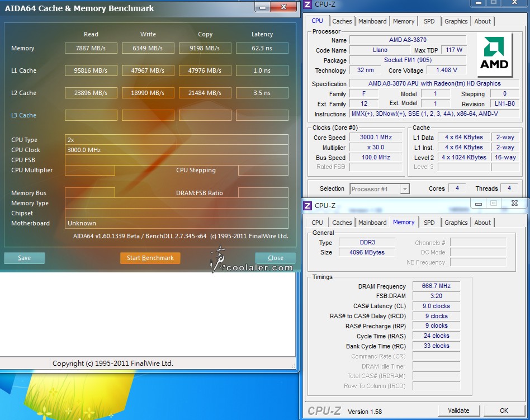
Task: Click the Memory Latency value 62.3 ns
Action: pyautogui.click(x=262, y=48)
